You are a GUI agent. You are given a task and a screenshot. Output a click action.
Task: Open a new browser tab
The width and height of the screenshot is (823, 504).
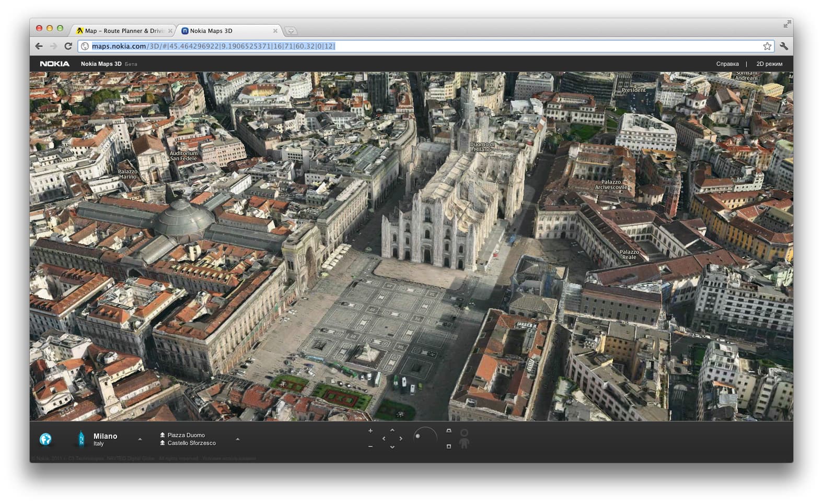(x=291, y=31)
